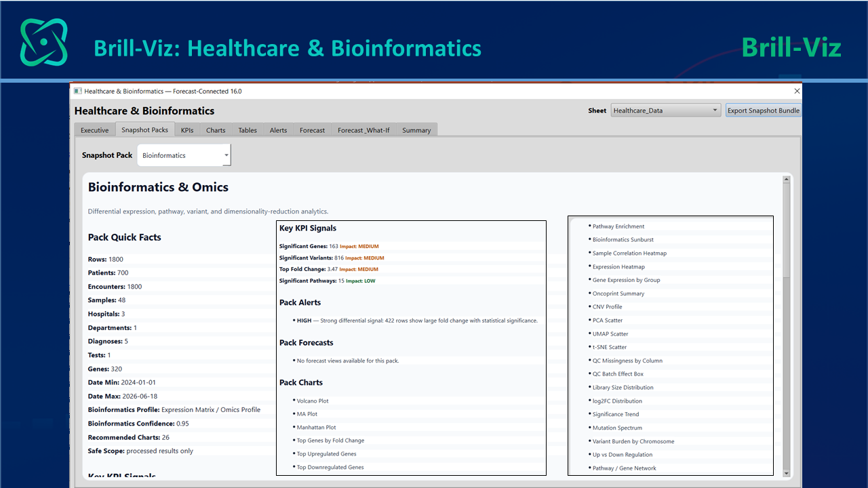Screen dimensions: 868x488
Task: Click log2FC Distribution list item
Action: click(x=617, y=401)
